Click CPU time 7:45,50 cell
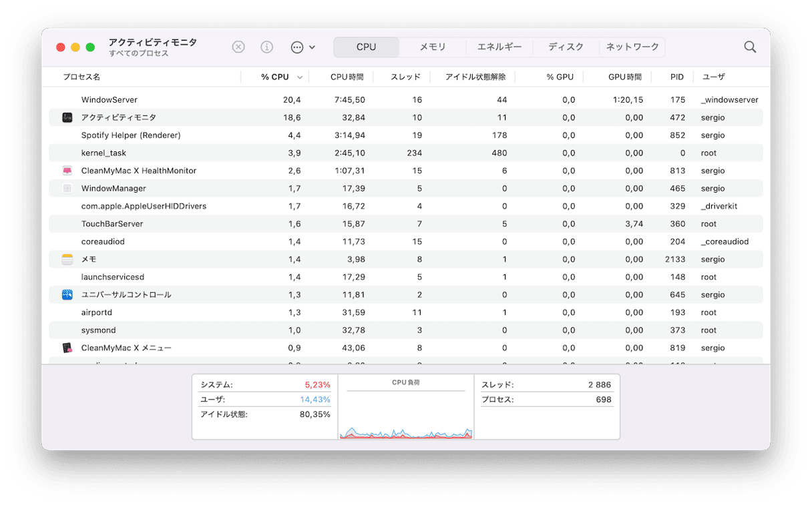 [349, 99]
